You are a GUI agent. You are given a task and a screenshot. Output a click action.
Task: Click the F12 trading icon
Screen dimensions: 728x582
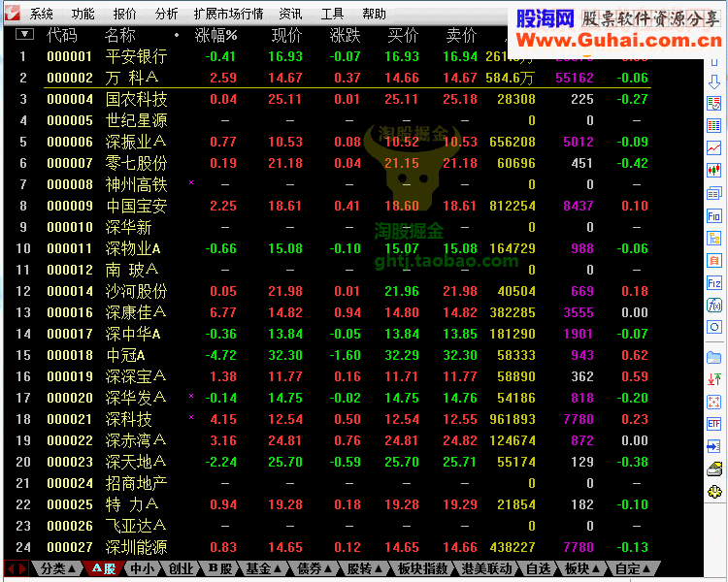pos(714,283)
